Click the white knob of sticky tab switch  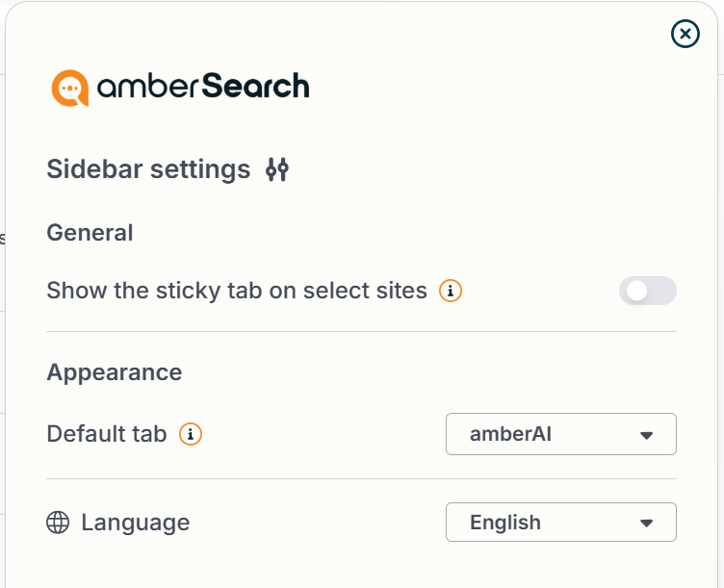click(x=636, y=291)
